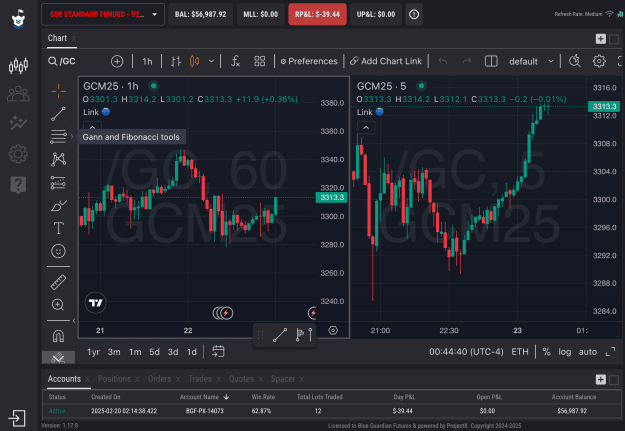Activate the zoom in tool
This screenshot has height=431, width=625.
pyautogui.click(x=58, y=305)
